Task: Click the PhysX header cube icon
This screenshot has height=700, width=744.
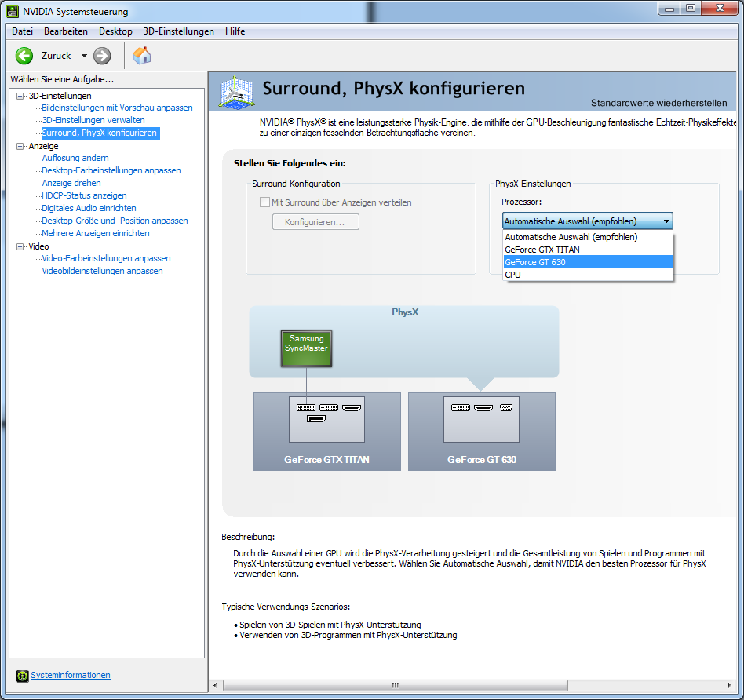Action: point(237,92)
